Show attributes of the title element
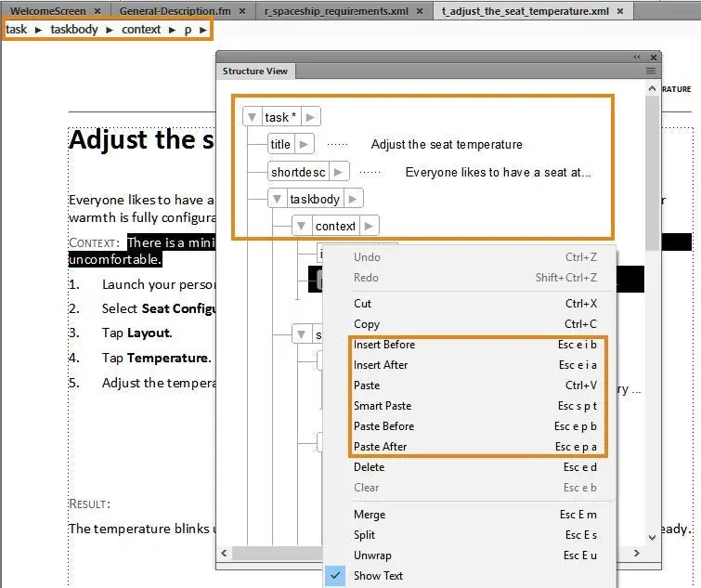This screenshot has width=701, height=588. pyautogui.click(x=305, y=144)
